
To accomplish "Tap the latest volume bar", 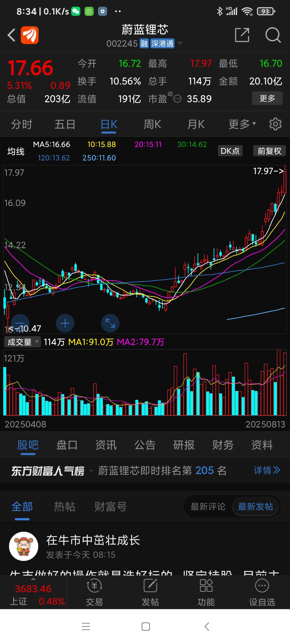I will coord(285,384).
